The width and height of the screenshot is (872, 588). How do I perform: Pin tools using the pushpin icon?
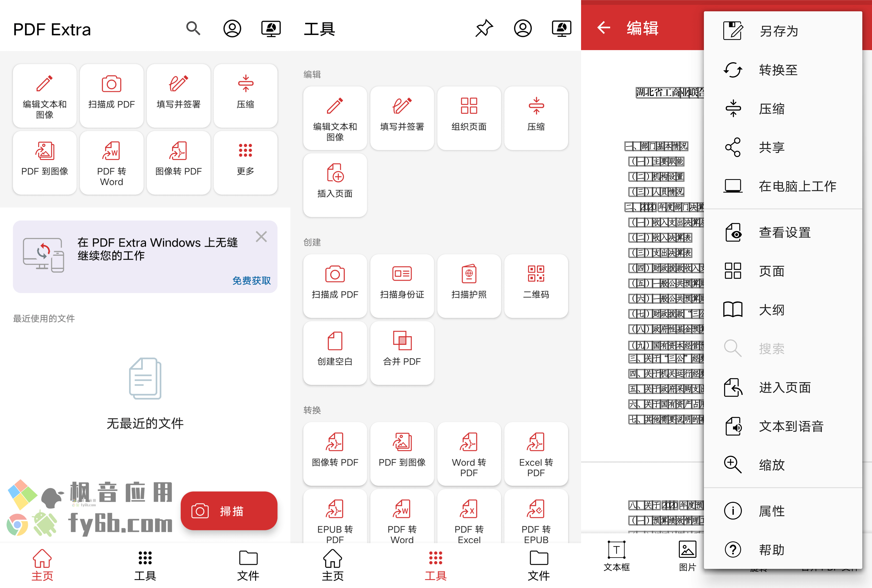click(x=484, y=29)
